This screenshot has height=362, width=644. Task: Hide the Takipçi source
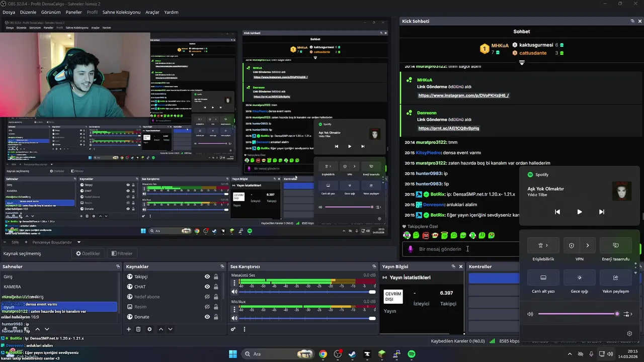(207, 277)
